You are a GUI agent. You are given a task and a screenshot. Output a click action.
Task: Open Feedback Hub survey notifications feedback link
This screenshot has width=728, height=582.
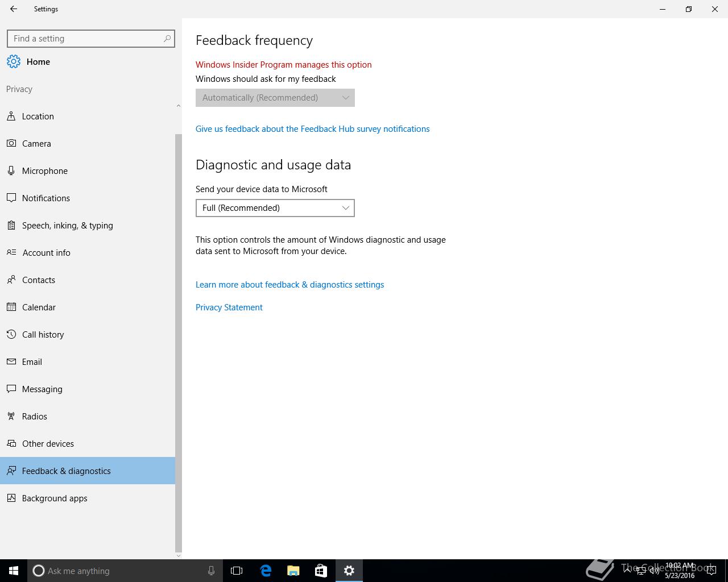[x=313, y=129]
